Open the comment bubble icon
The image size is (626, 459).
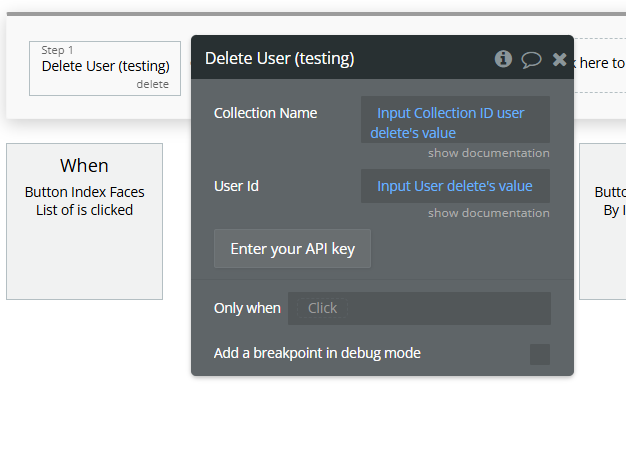tap(531, 59)
